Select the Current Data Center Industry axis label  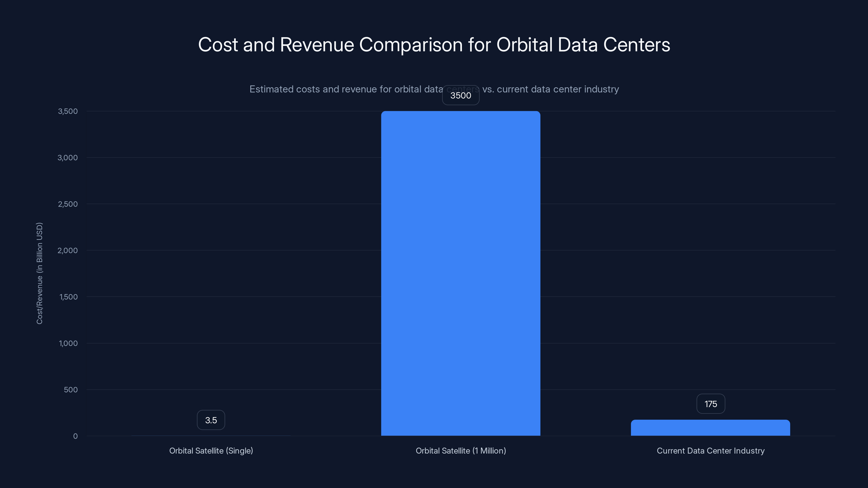click(x=711, y=451)
